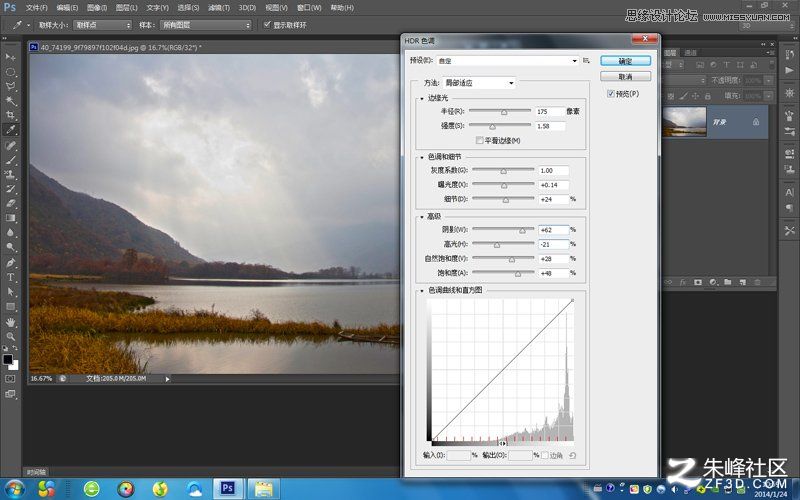
Task: Add a layer style with fx icon
Action: coord(683,282)
